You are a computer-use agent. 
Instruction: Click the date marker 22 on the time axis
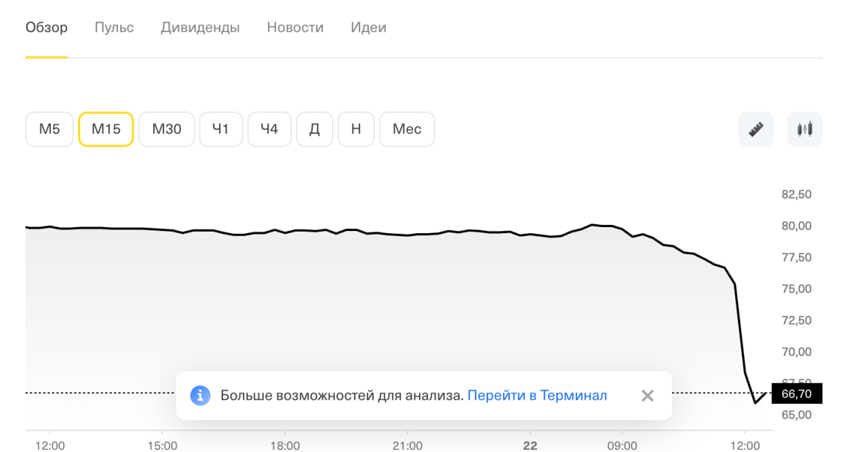coord(529,445)
